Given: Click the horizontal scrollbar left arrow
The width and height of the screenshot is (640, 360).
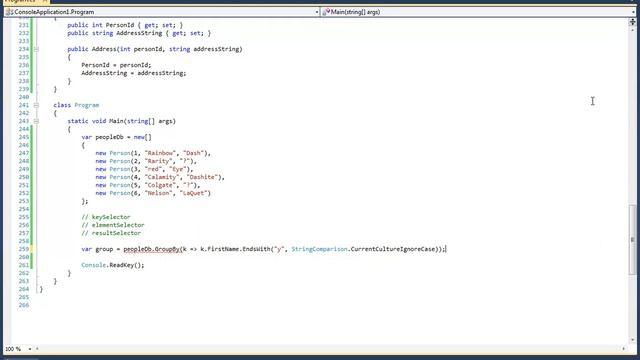Looking at the screenshot, I should pos(37,349).
